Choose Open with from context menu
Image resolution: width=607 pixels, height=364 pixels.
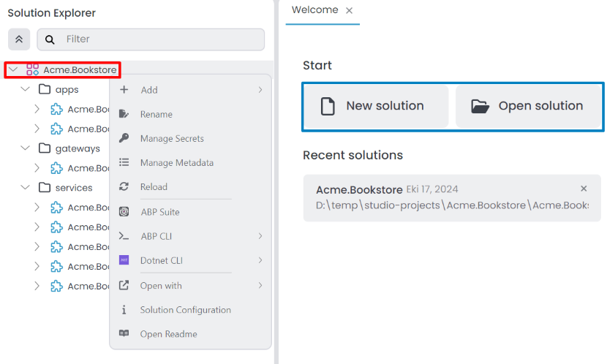tap(161, 286)
